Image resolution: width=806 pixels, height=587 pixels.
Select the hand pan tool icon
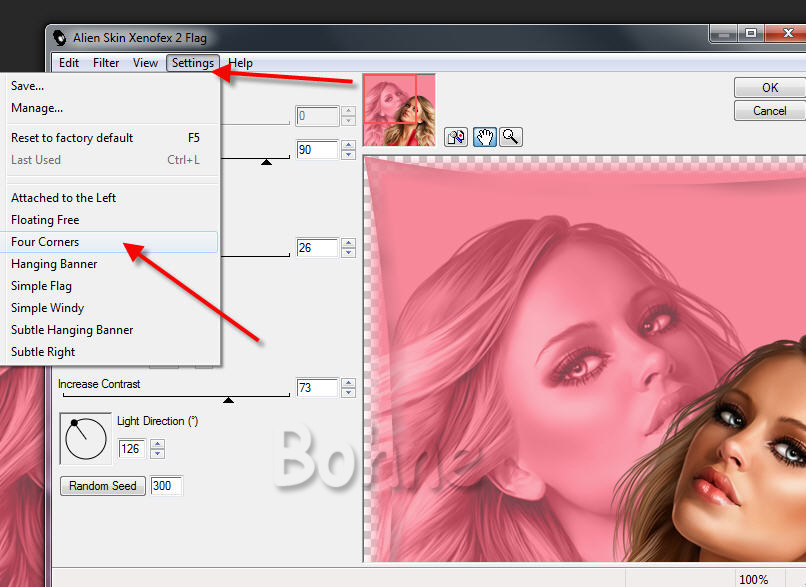pos(484,137)
